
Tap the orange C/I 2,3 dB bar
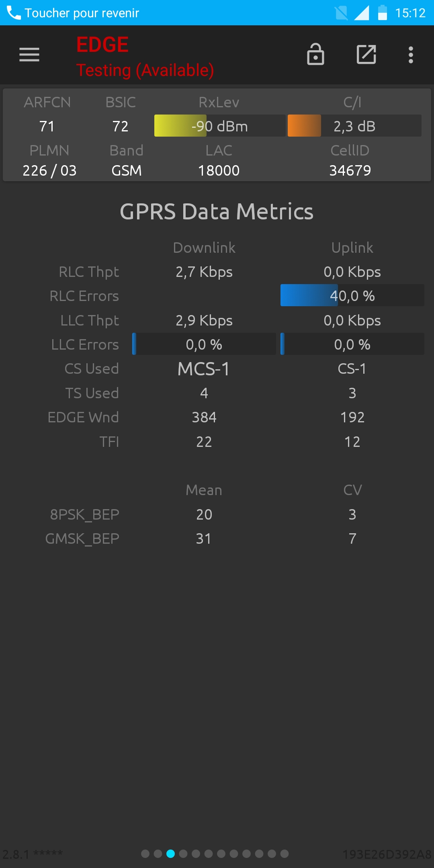(x=354, y=126)
